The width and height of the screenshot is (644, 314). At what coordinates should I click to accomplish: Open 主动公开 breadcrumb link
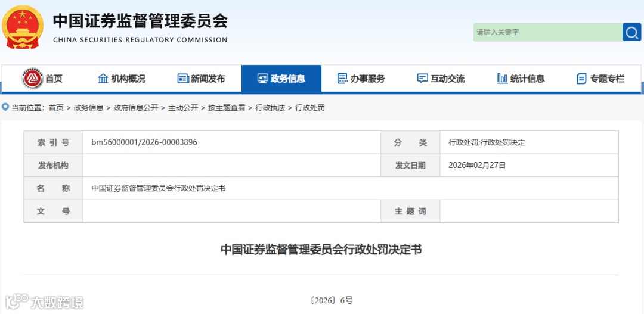coord(183,108)
